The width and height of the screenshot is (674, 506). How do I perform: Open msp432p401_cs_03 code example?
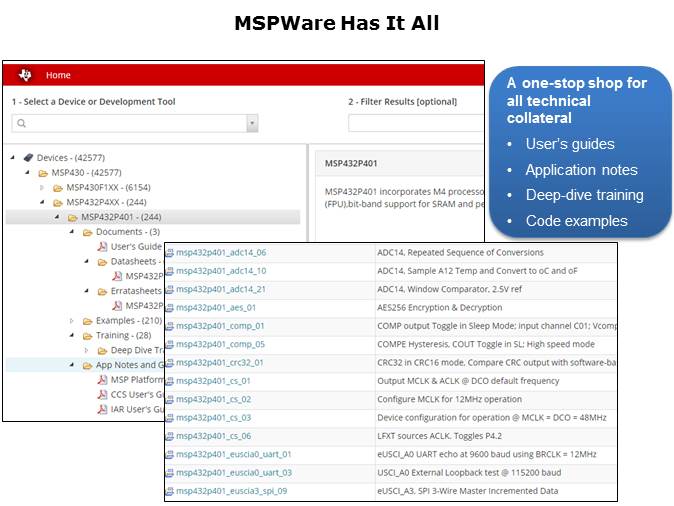click(x=213, y=417)
